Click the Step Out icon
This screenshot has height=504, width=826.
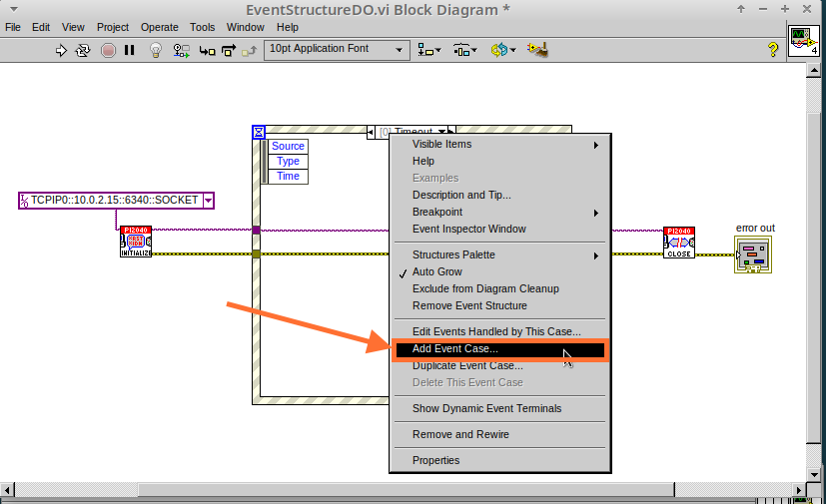click(x=249, y=51)
